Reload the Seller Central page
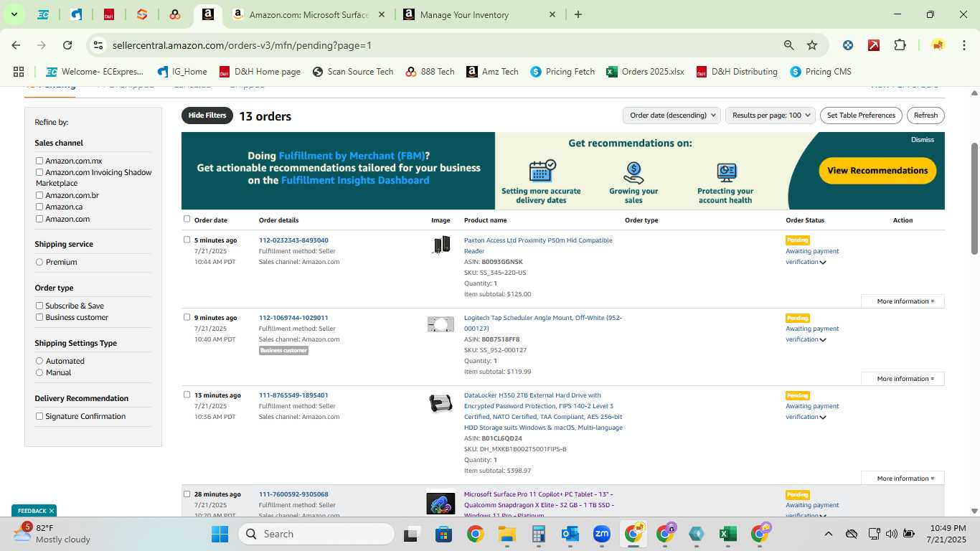 (67, 45)
